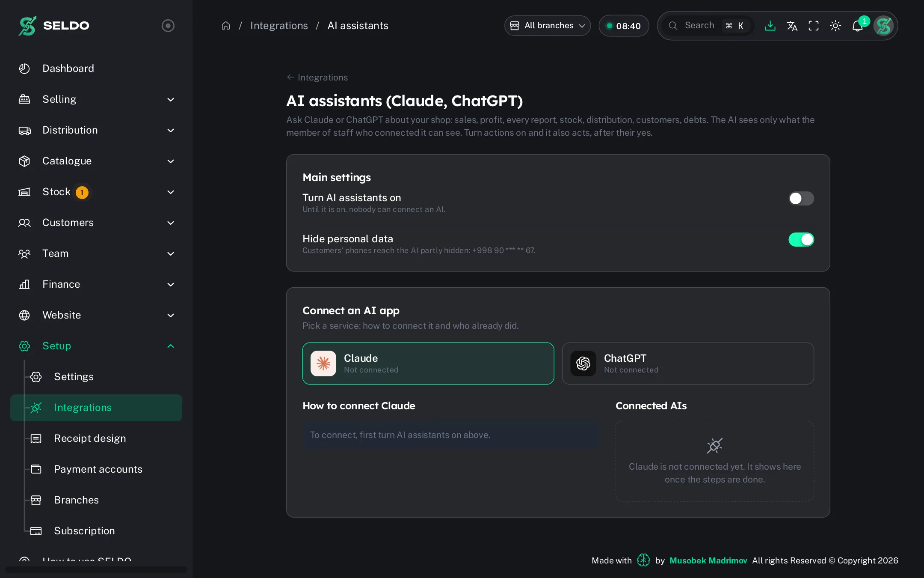Expand the Catalogue menu chevron

(x=171, y=161)
